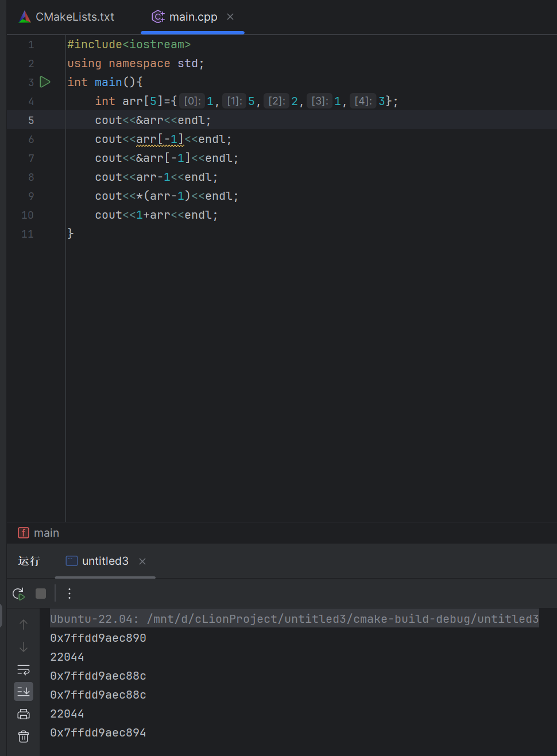The image size is (557, 756).
Task: Go down the stack trace arrow
Action: point(24,647)
